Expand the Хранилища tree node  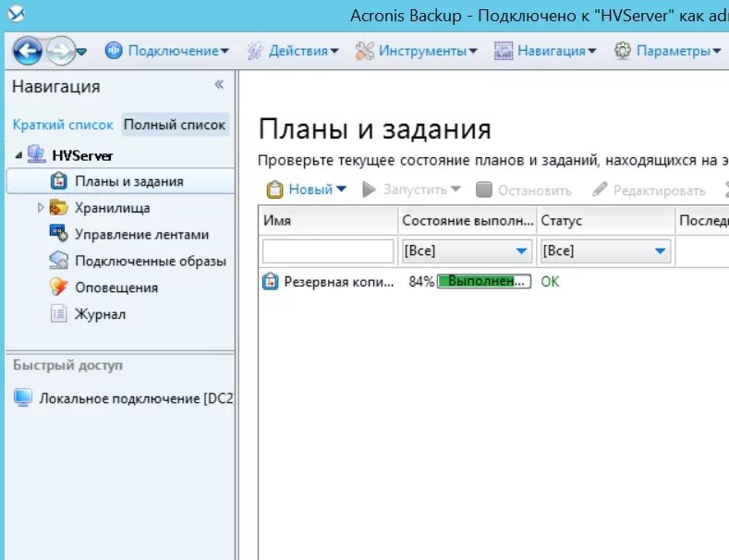click(41, 207)
